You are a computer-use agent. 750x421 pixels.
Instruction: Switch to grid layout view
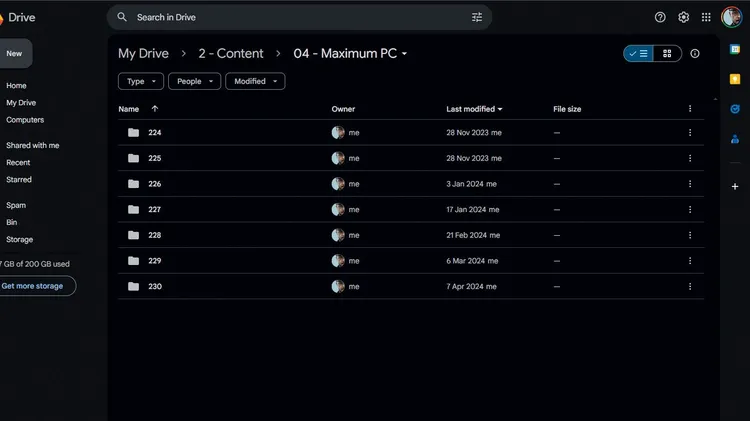click(x=667, y=54)
